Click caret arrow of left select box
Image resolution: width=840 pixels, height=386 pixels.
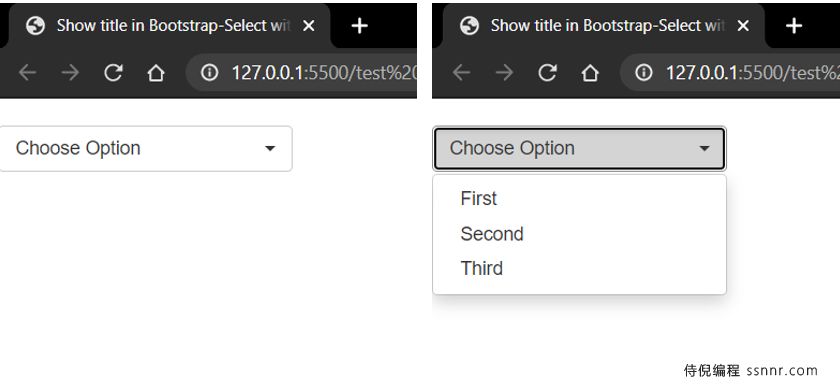pos(270,148)
